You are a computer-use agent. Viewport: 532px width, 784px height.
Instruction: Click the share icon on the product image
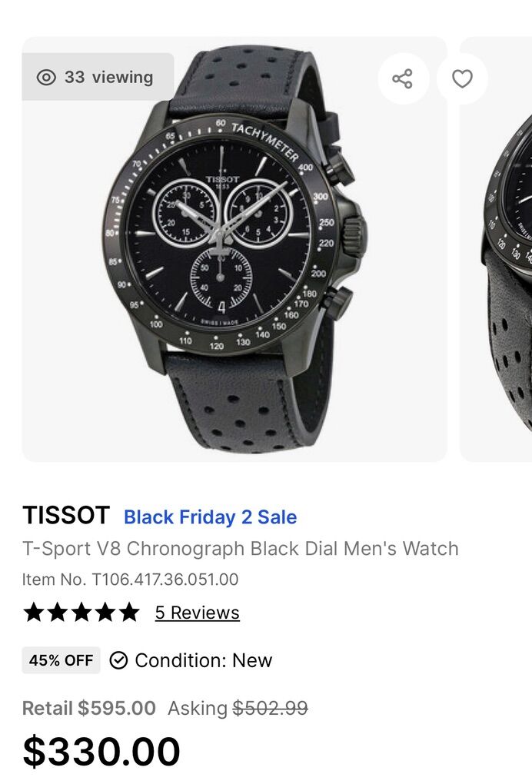tap(403, 77)
